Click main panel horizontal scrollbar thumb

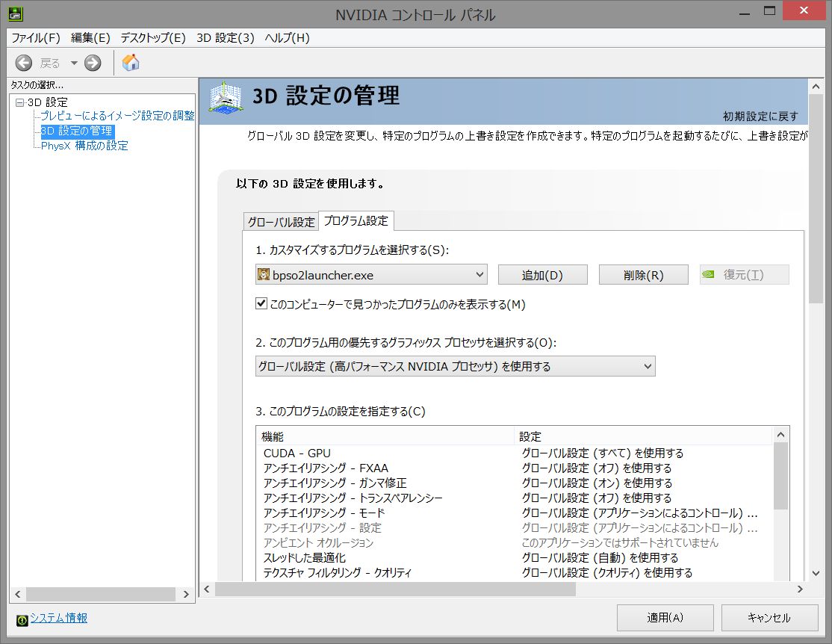coord(395,589)
